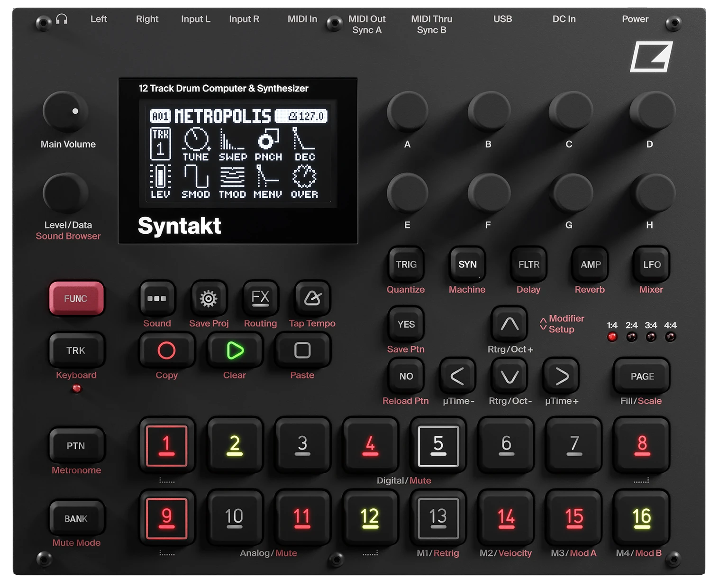Viewport: 719px width, 588px height.
Task: Open the SYN Machine page
Action: 466,264
